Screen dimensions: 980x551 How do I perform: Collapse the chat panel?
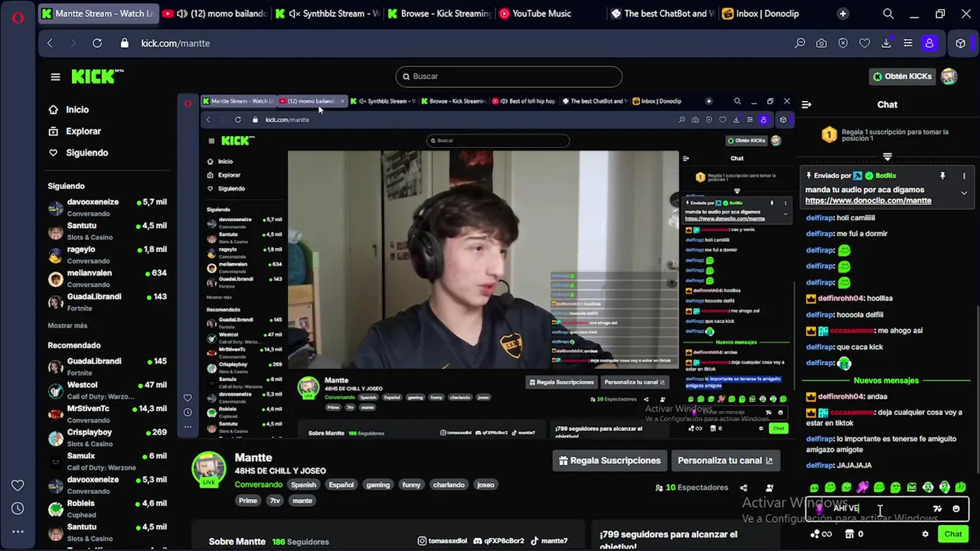tap(806, 105)
